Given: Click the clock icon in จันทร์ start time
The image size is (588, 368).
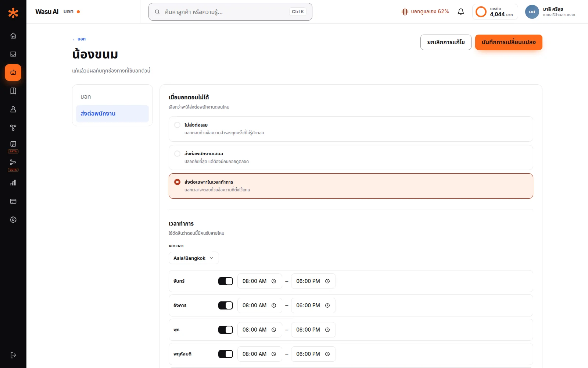Looking at the screenshot, I should pyautogui.click(x=274, y=281).
